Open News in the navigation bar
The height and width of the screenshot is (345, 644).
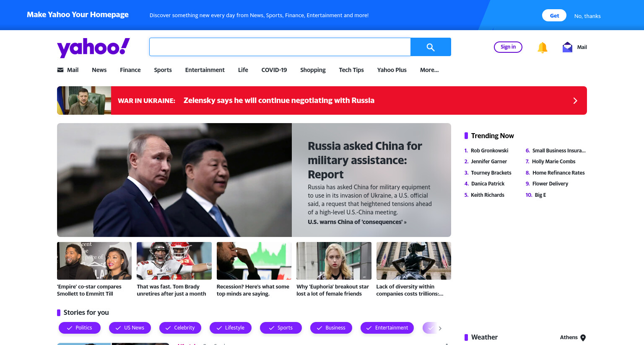99,70
